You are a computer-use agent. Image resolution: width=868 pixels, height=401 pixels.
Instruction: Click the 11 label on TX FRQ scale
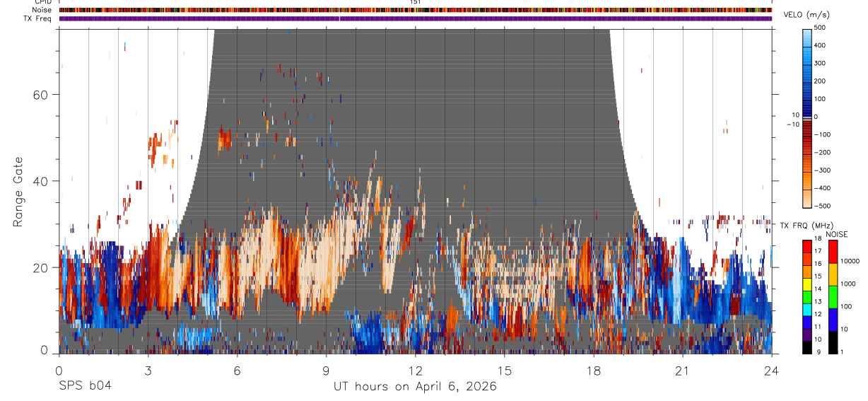tap(819, 327)
